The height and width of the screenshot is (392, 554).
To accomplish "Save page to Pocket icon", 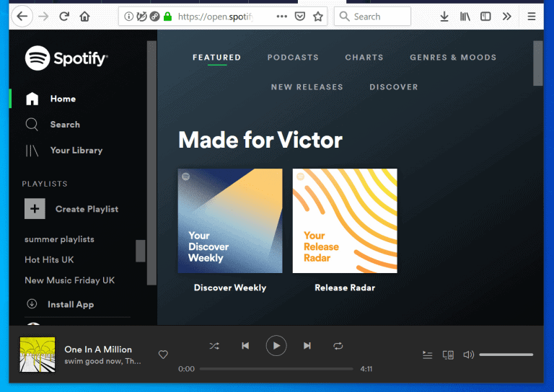I will pos(300,17).
